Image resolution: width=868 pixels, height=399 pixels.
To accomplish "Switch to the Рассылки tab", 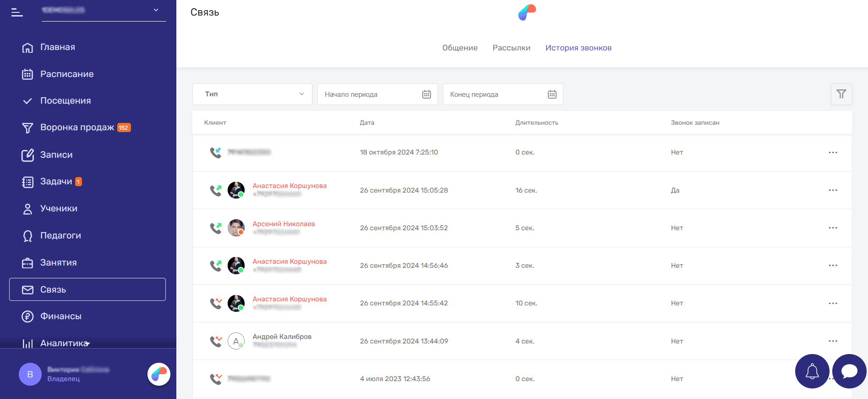I will (511, 48).
